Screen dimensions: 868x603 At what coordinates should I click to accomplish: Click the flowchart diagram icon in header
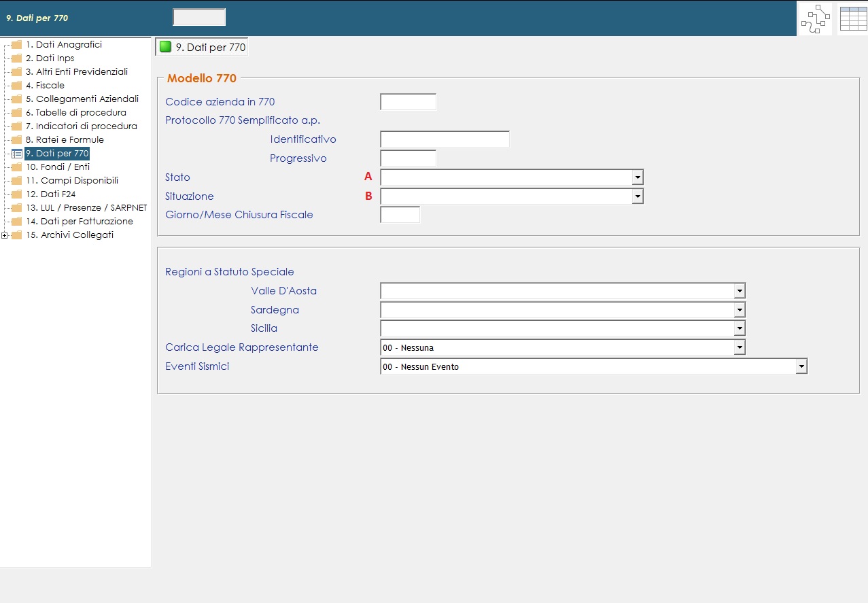(x=814, y=18)
